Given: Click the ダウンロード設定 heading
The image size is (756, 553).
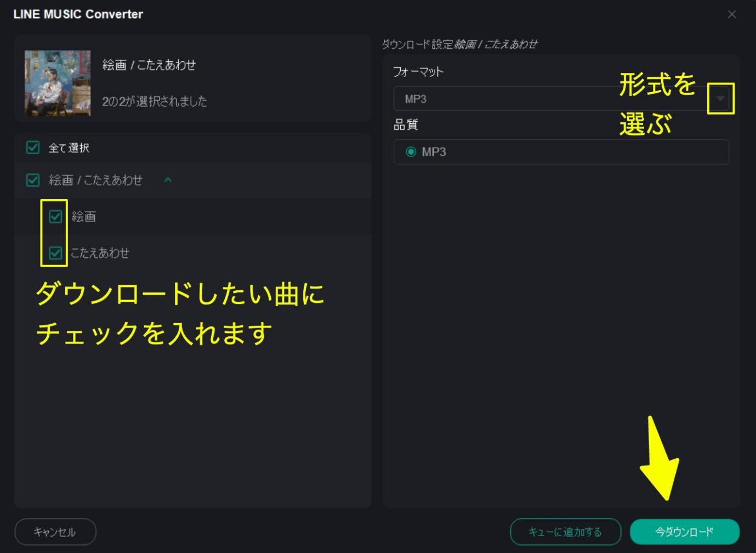Looking at the screenshot, I should pyautogui.click(x=459, y=44).
